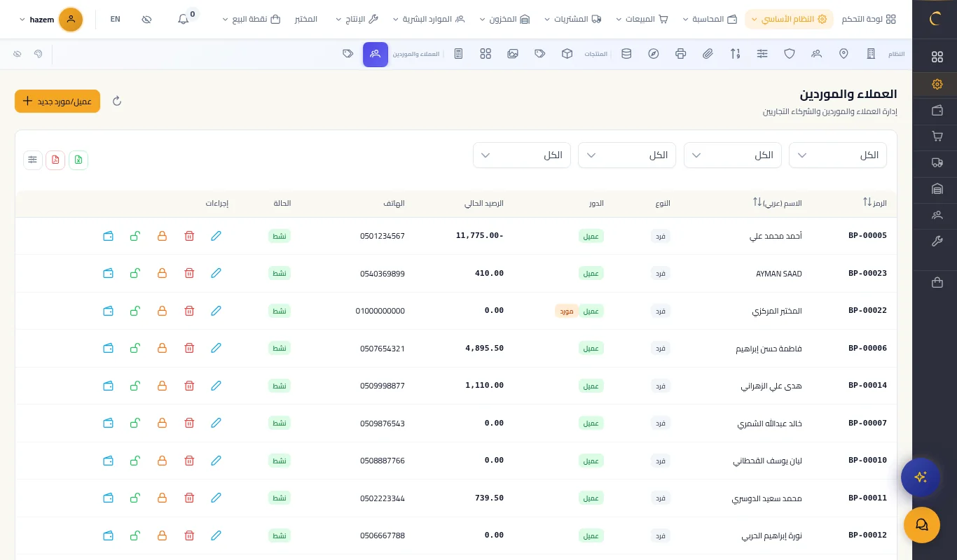Go to لوحة التحكم dashboard
This screenshot has width=957, height=560.
pos(869,19)
